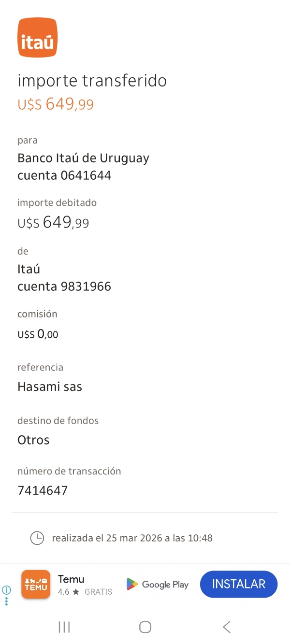Click the ad info "i" icon

7,590
